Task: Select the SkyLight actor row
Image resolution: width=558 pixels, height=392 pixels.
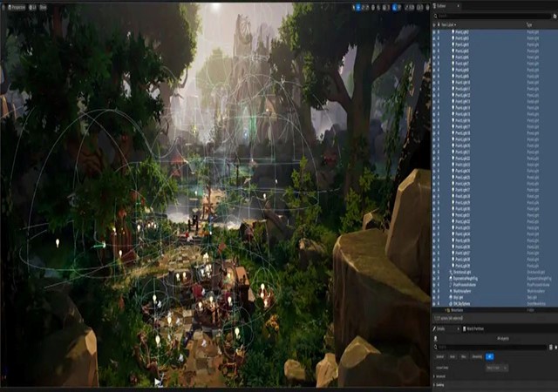Action: tap(494, 297)
